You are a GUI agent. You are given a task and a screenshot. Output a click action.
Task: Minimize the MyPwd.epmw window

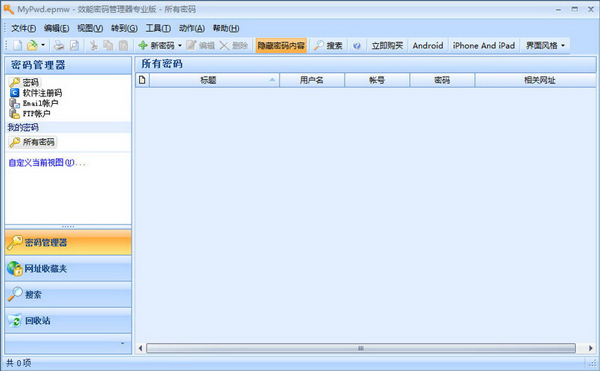point(558,9)
